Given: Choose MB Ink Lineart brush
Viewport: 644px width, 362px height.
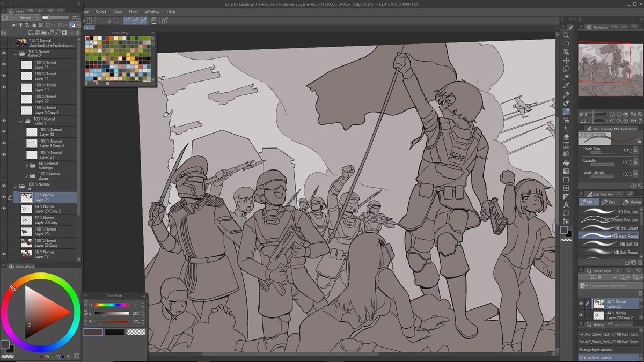Looking at the screenshot, I should [609, 228].
